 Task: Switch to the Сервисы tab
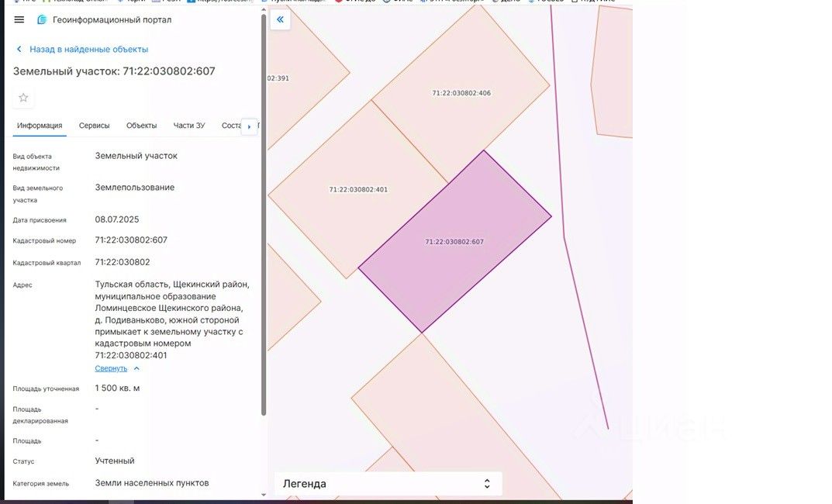(94, 126)
